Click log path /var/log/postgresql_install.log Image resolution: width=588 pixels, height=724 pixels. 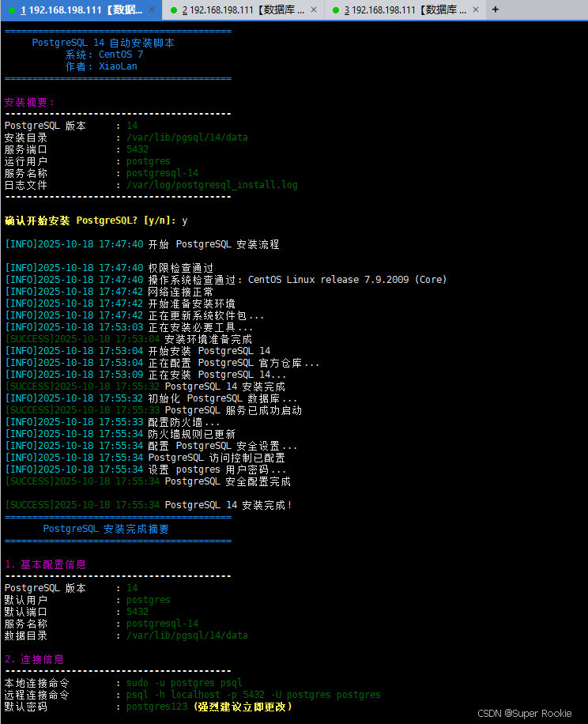click(x=212, y=185)
